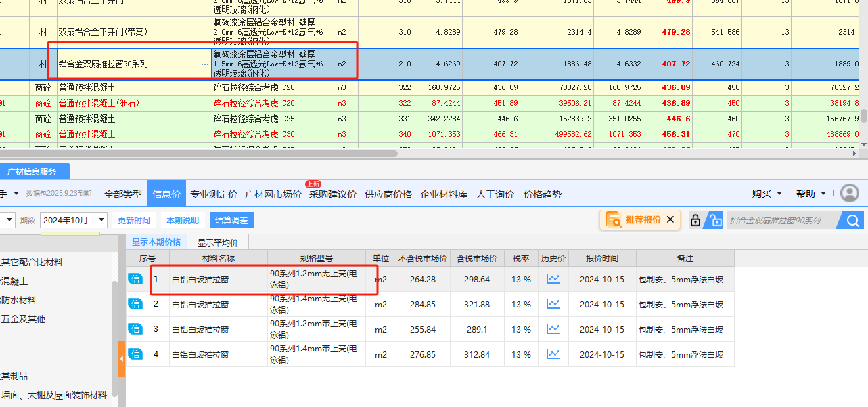Viewport: 868px width, 407px height.
Task: Click the 材料名称 column header
Action: pyautogui.click(x=219, y=259)
